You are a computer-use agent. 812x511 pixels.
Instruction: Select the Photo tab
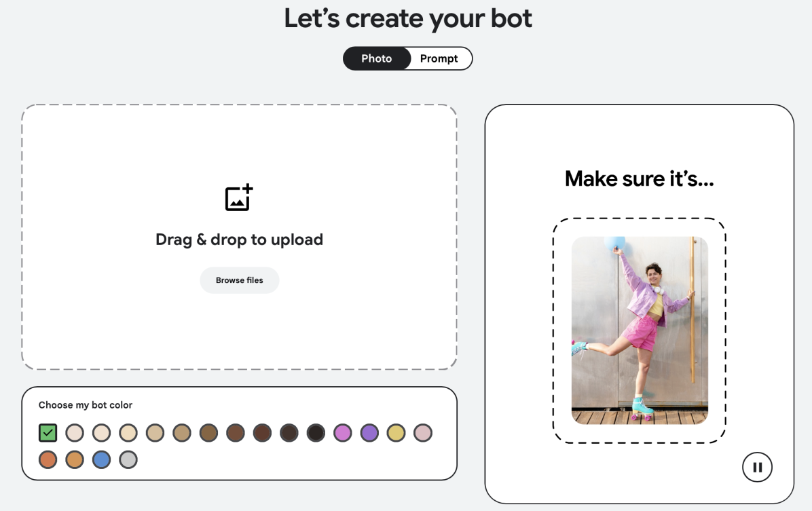click(377, 58)
